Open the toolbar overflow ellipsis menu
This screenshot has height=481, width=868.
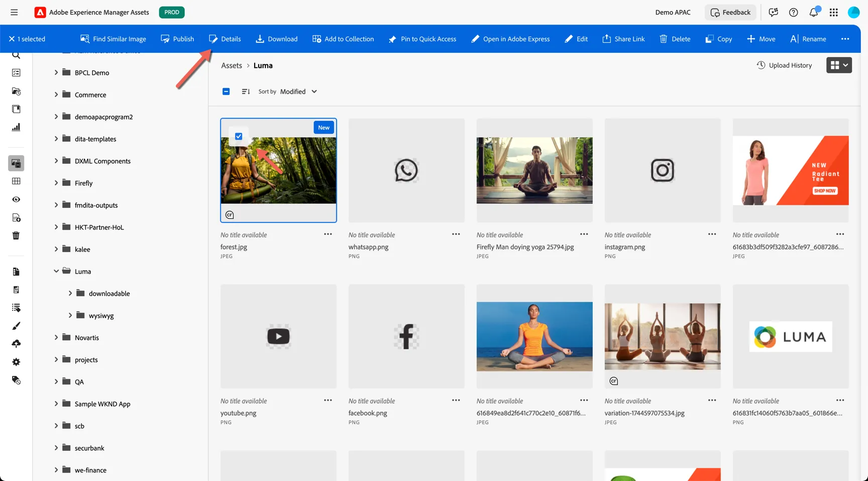click(x=845, y=39)
